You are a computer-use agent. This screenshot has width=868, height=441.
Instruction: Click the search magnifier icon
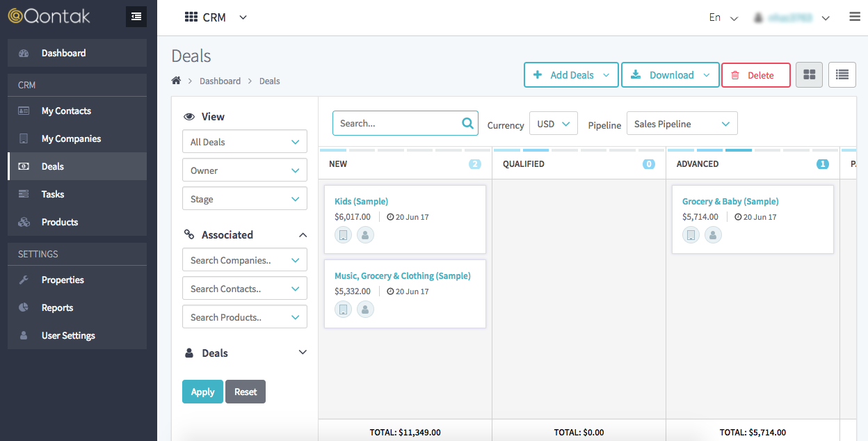point(468,123)
